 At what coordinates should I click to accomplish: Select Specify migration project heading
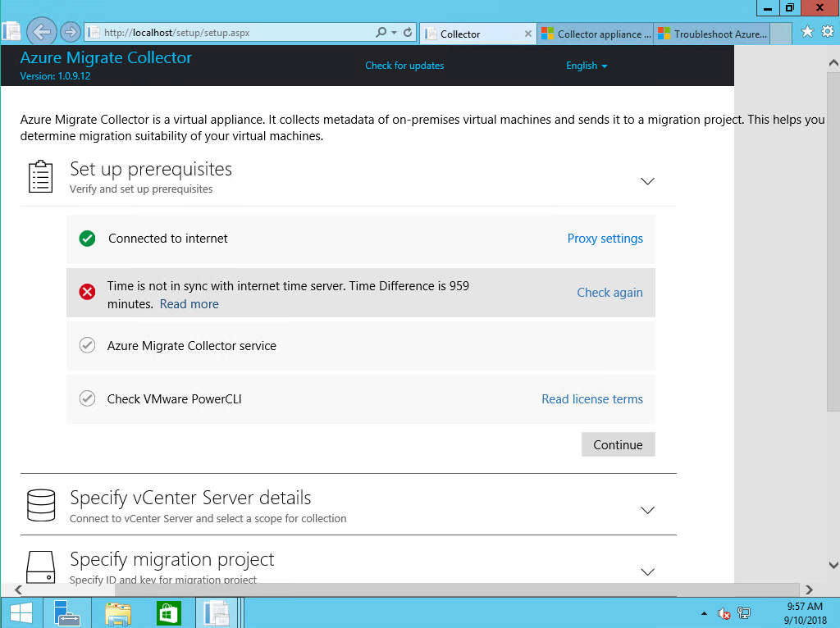(x=172, y=559)
